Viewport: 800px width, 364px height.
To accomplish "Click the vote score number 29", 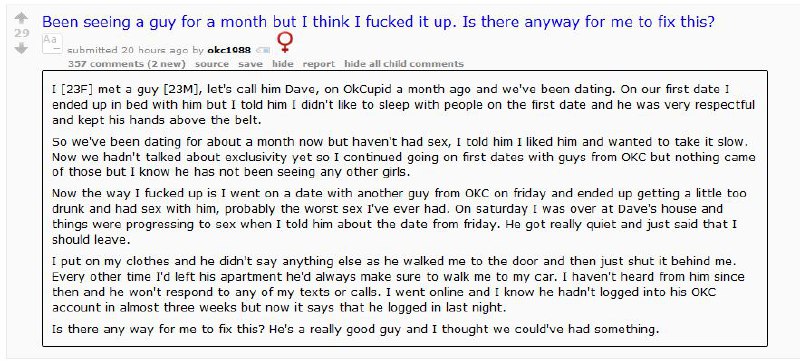I will (x=21, y=34).
